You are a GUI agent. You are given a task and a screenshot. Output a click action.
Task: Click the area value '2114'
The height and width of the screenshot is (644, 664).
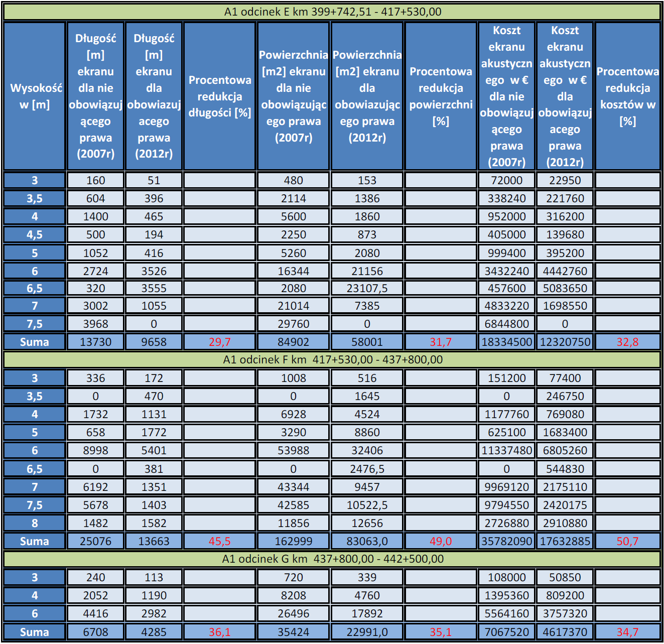tap(294, 198)
